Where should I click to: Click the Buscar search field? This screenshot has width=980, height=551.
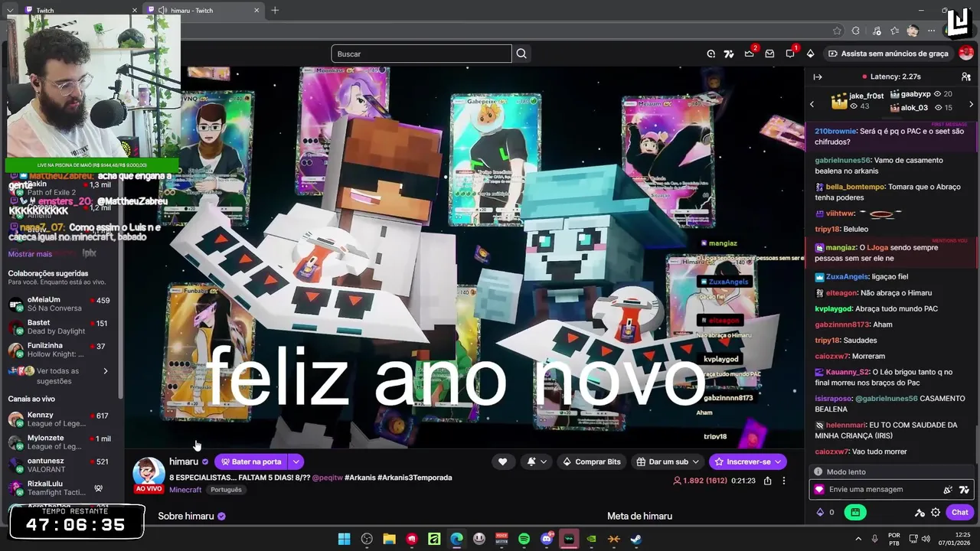tap(421, 54)
